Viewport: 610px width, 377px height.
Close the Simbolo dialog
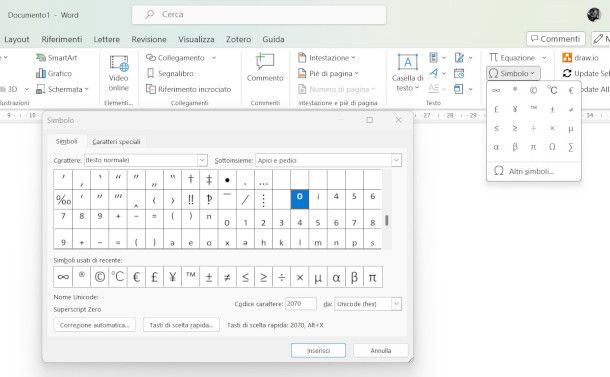point(398,120)
